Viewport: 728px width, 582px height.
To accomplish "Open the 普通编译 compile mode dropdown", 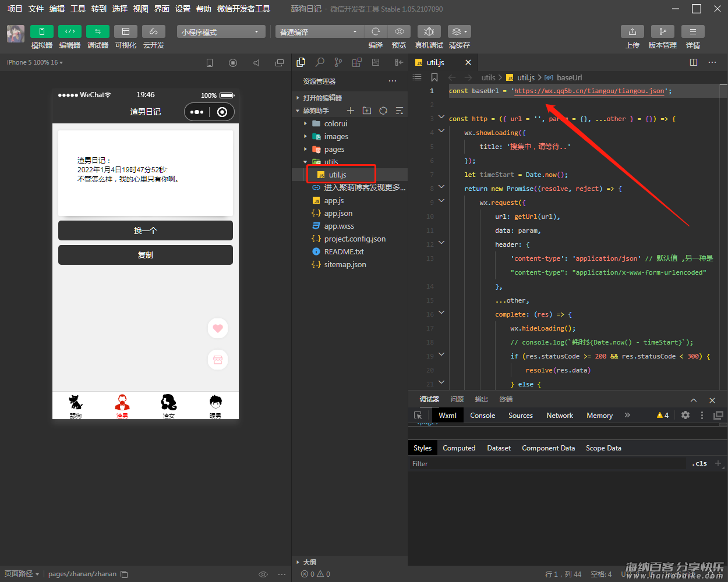I will click(320, 31).
